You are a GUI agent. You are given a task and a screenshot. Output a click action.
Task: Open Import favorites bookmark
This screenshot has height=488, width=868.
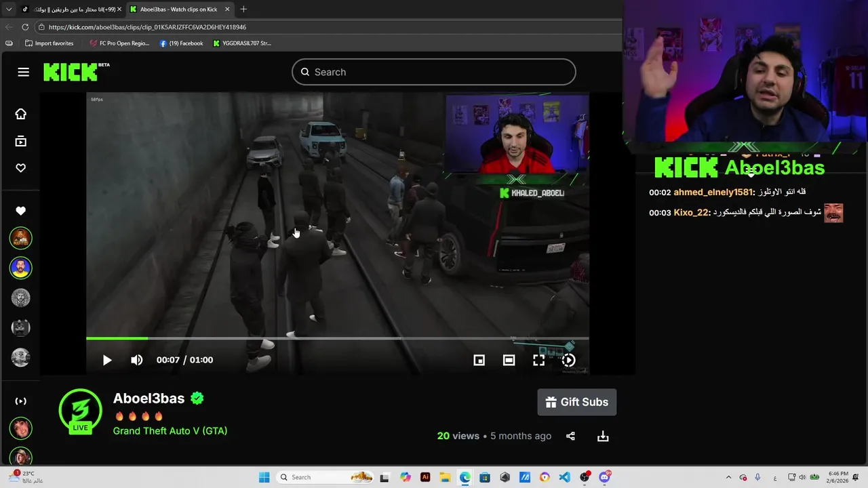49,43
